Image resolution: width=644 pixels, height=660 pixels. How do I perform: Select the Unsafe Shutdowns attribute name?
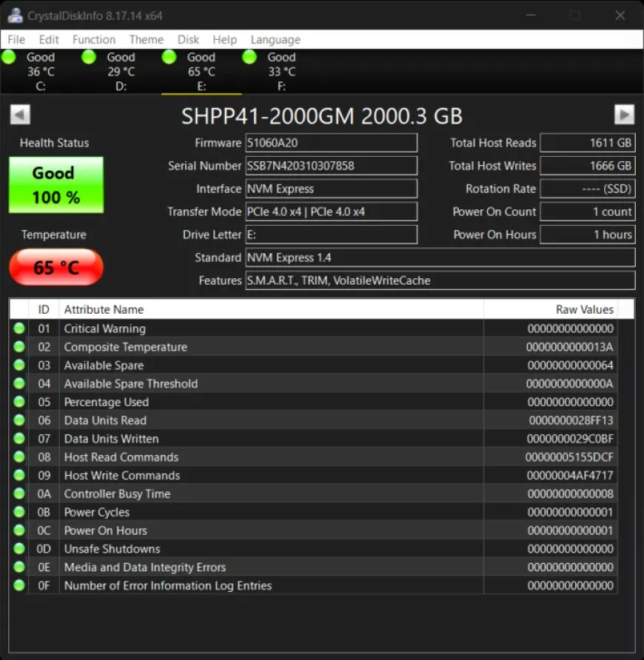pos(112,549)
